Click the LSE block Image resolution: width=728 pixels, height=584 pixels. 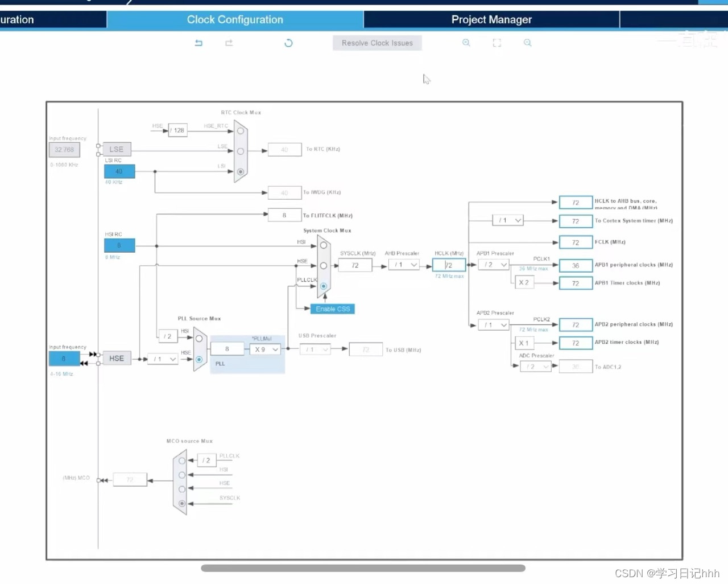coord(117,149)
